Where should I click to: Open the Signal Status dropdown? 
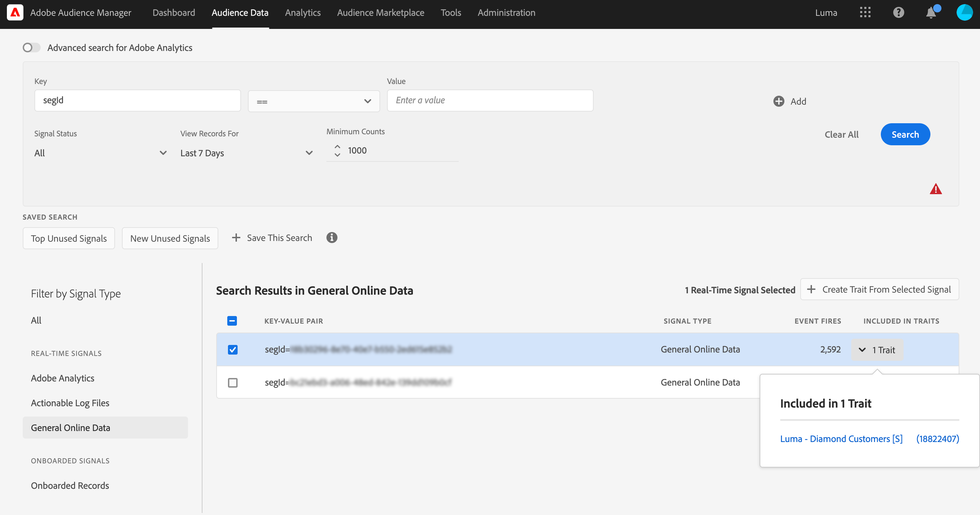[x=101, y=153]
